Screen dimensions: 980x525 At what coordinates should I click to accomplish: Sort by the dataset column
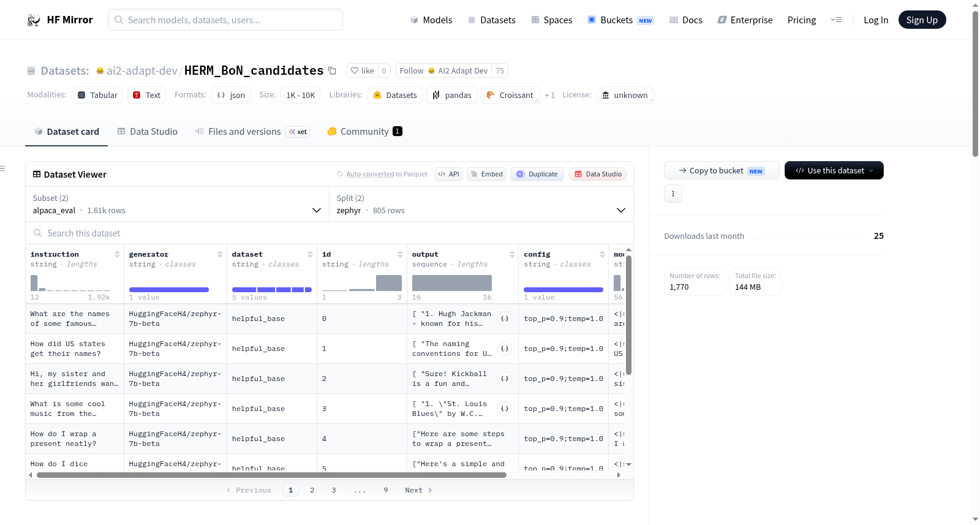coord(310,254)
